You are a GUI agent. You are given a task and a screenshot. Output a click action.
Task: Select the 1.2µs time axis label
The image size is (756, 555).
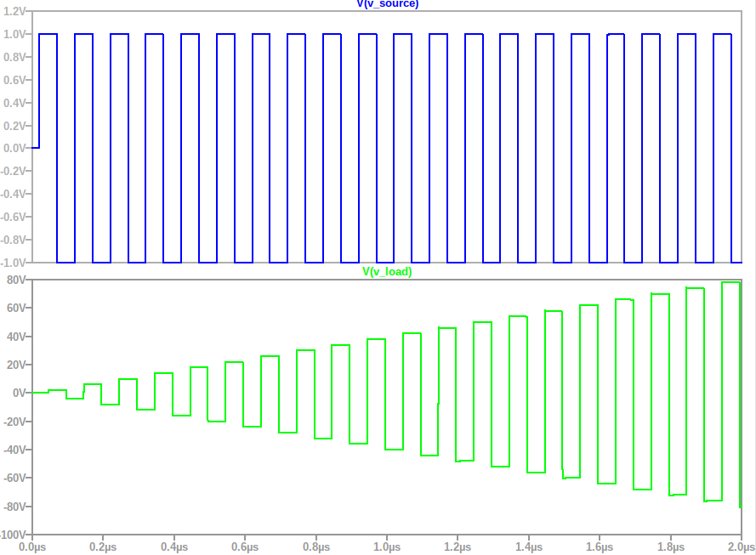tap(458, 547)
